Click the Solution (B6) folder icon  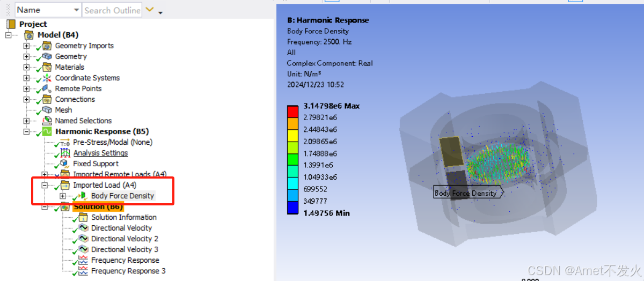[x=65, y=206]
